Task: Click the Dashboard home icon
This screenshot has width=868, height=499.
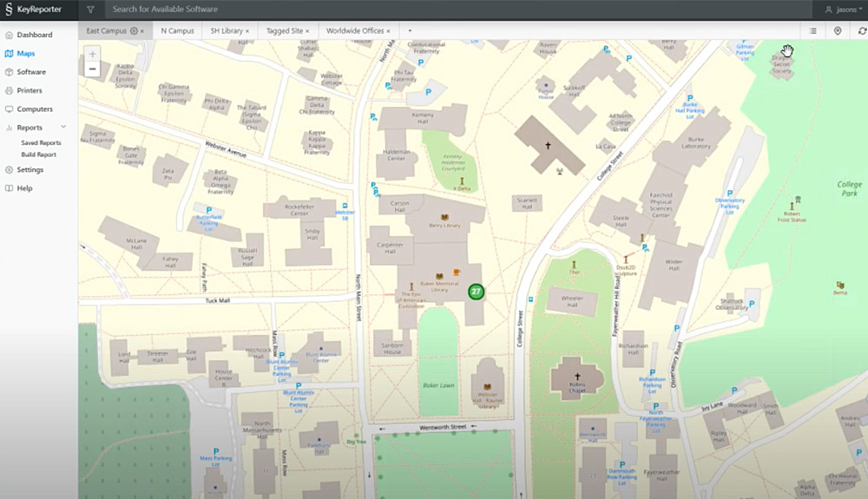Action: [9, 35]
